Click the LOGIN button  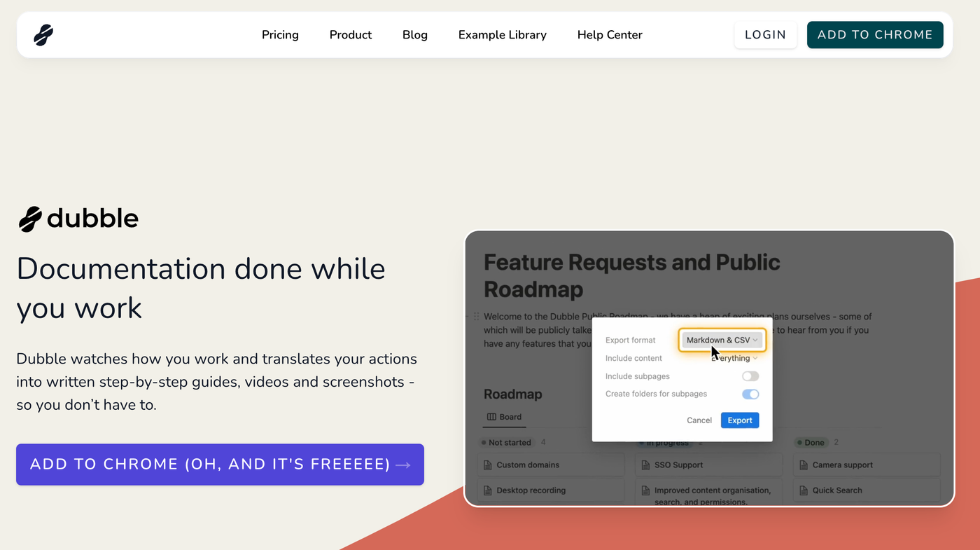765,35
